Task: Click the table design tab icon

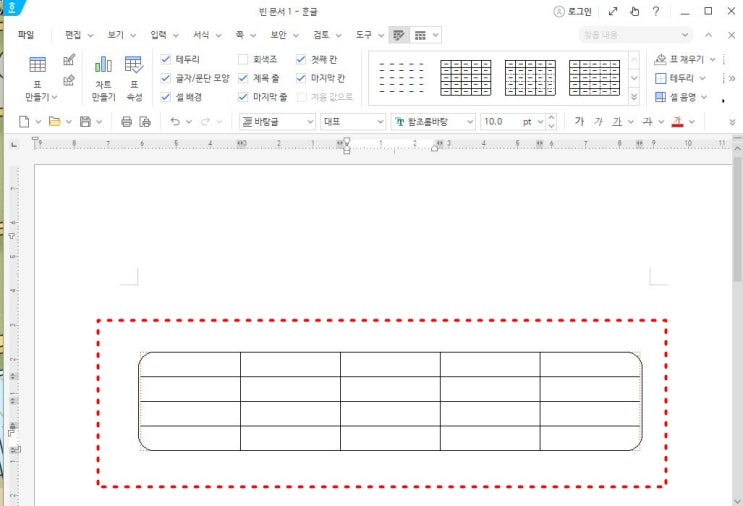Action: point(399,35)
